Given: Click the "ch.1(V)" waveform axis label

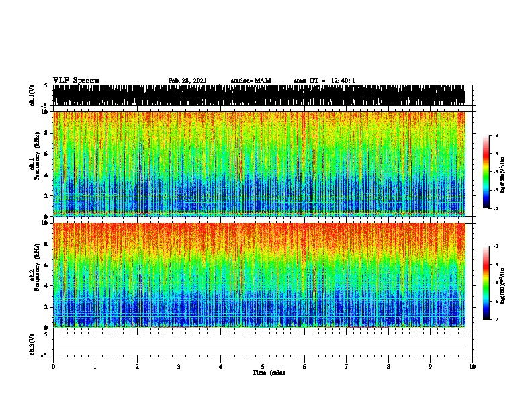Looking at the screenshot, I should (32, 95).
